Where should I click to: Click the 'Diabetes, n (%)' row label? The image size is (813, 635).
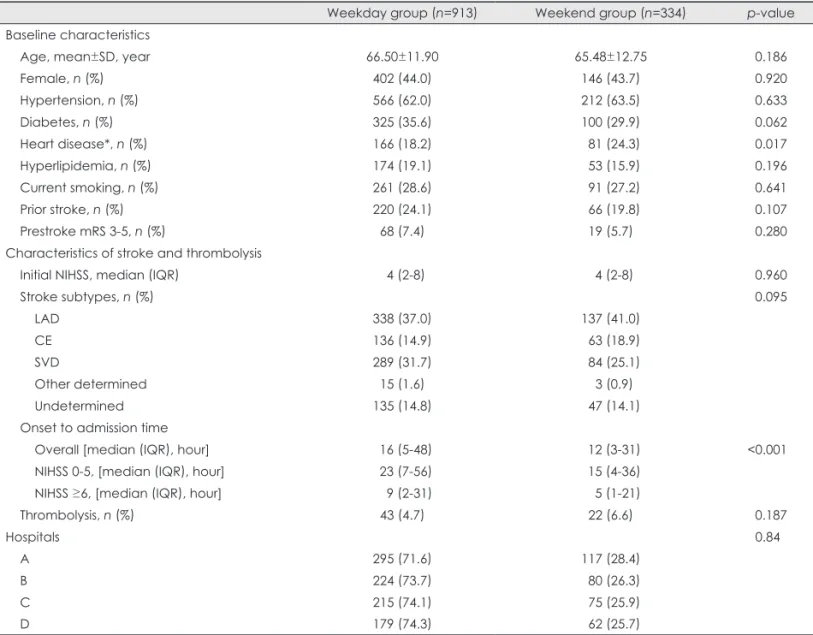(x=66, y=122)
